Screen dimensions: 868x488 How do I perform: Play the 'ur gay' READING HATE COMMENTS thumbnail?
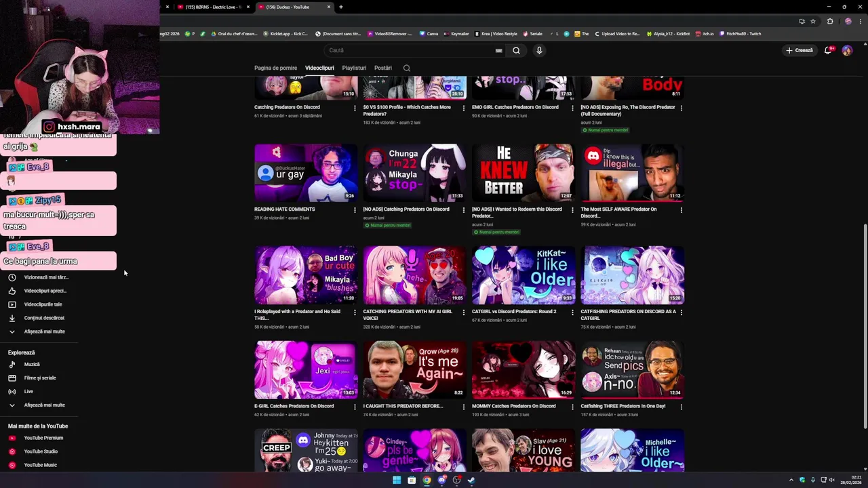point(306,173)
